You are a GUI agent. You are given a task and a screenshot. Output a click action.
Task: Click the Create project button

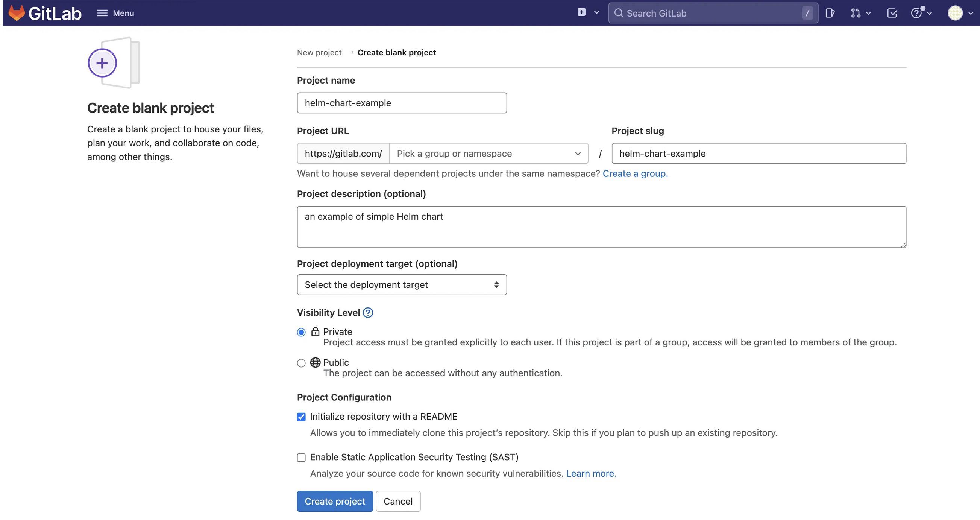coord(335,501)
